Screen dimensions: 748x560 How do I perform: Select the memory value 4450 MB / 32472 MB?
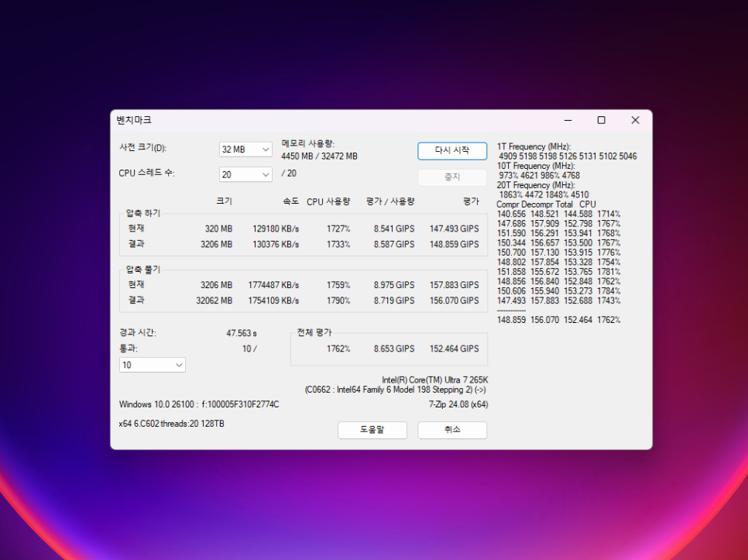(319, 156)
